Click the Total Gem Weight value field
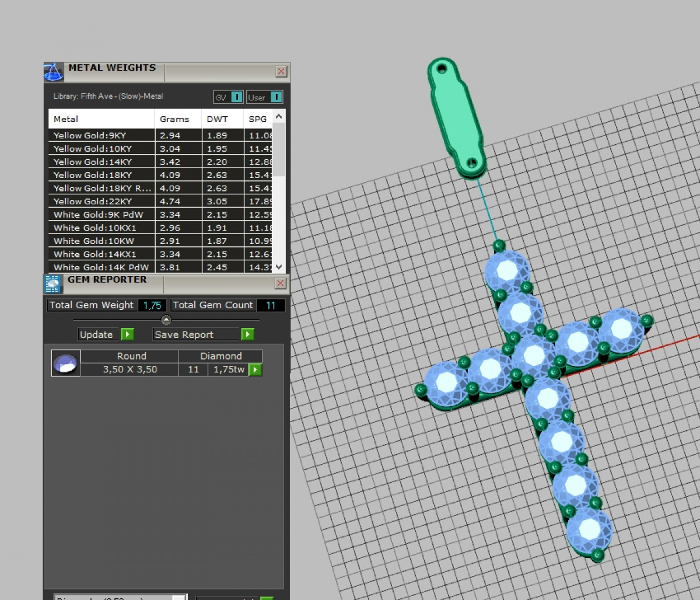Screen dimensions: 700x600 [152, 305]
